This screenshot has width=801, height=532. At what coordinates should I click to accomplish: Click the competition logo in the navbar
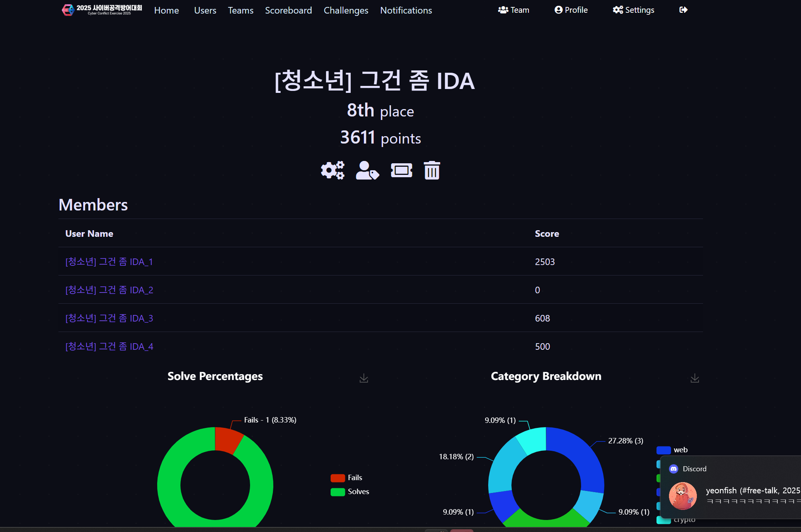102,10
